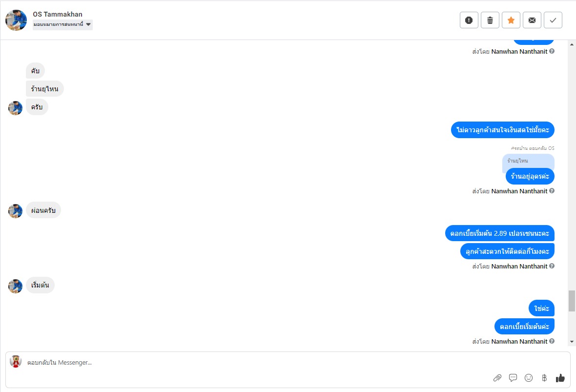Screen dimensions: 576x392
Task: Mark the conversation as done with checkmark
Action: [553, 20]
